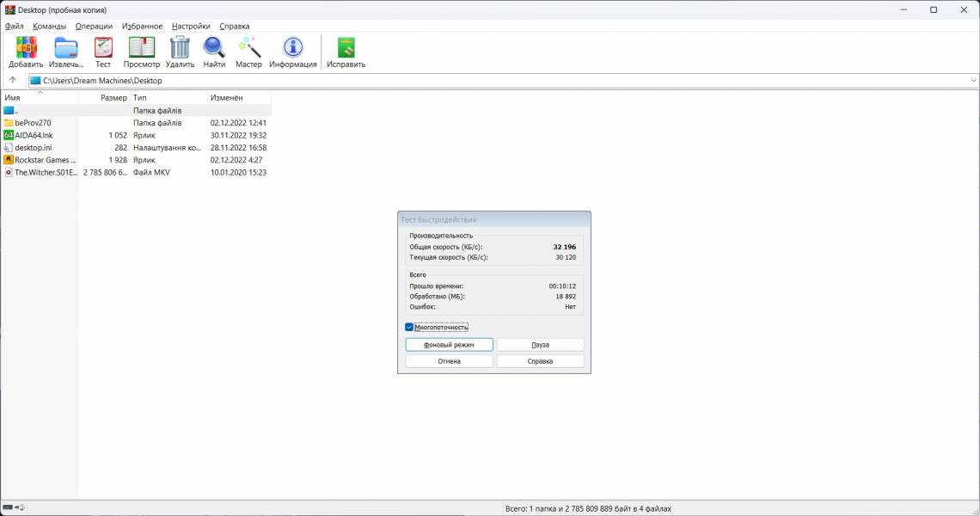Viewport: 980px width, 516px height.
Task: Click the Тест быстродействия dialog title
Action: [x=438, y=219]
